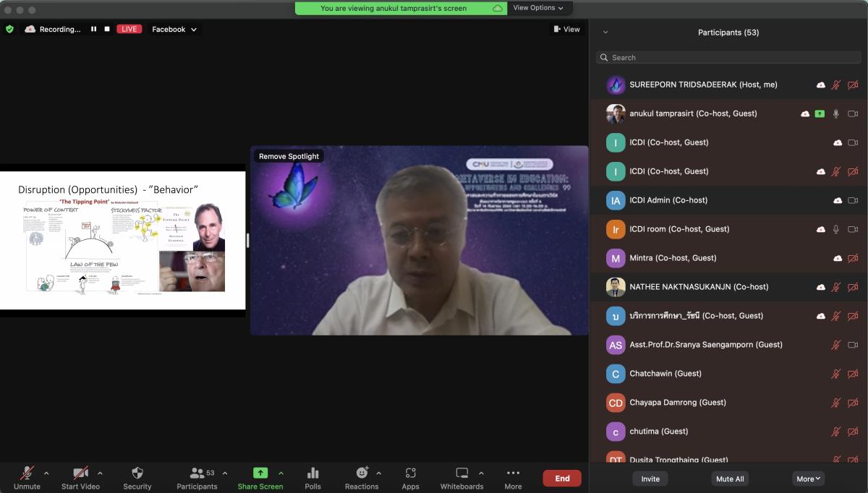This screenshot has width=868, height=493.
Task: Click the AS avatar of Asst.Prof.Dr.Sranya
Action: click(616, 345)
